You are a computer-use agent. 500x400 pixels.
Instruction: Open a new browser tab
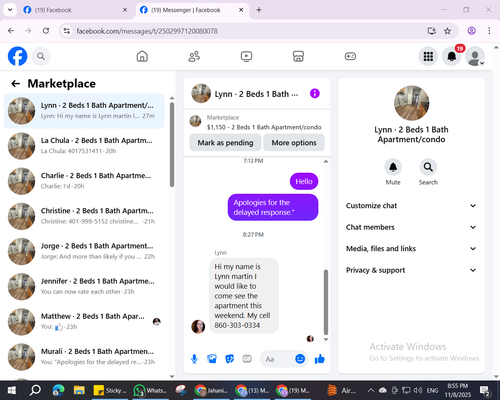tap(259, 10)
